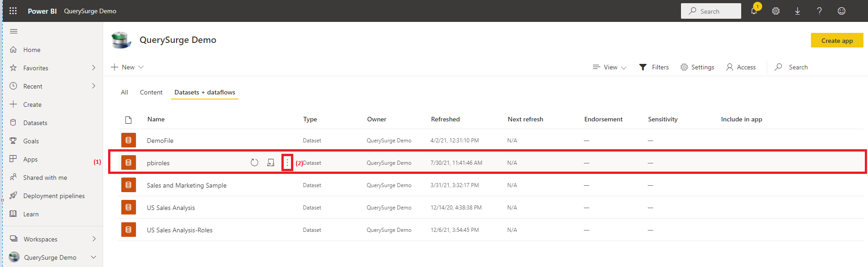Click the QuerySurge Demo workspace logo
Screen dimensions: 868x267
[121, 40]
